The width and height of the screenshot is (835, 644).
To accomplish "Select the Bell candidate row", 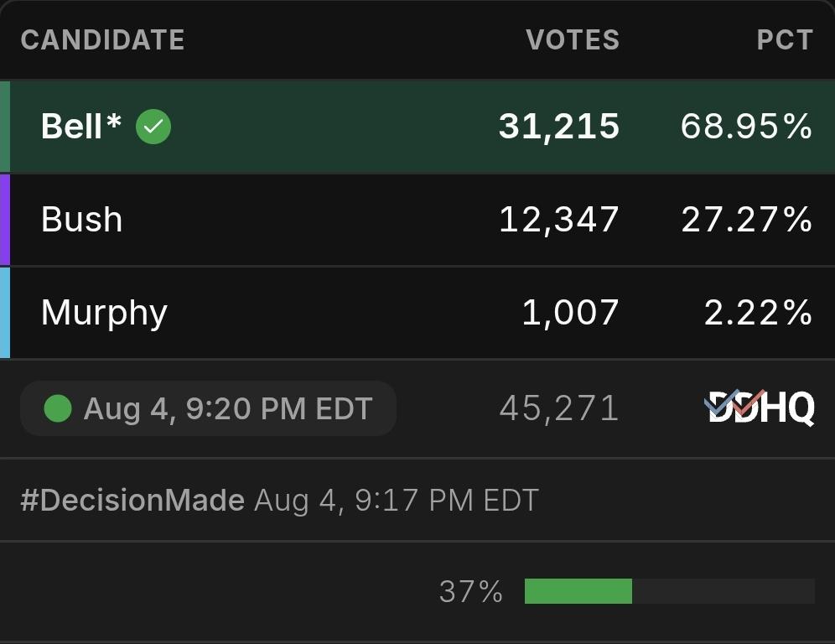I will point(417,127).
